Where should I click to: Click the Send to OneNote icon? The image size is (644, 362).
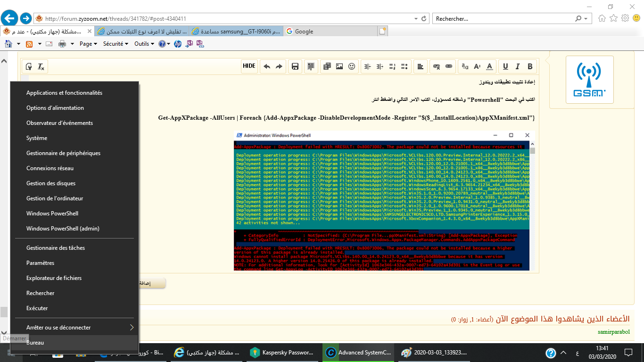coord(189,44)
